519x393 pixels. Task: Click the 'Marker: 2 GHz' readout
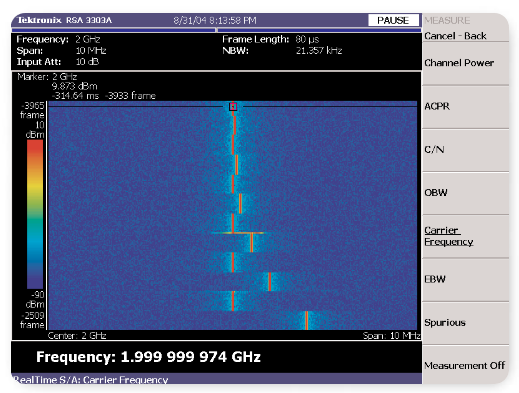point(47,77)
